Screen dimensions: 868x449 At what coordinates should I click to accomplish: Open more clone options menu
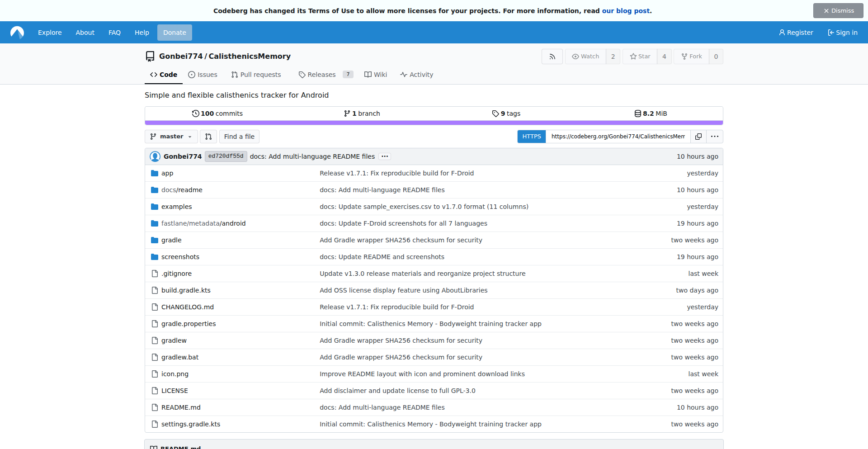click(x=714, y=137)
